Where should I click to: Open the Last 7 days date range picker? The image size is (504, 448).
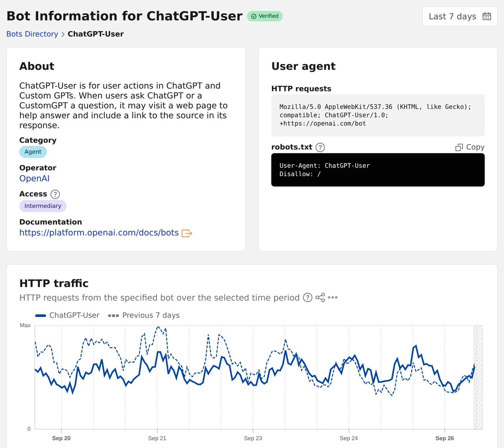point(460,16)
